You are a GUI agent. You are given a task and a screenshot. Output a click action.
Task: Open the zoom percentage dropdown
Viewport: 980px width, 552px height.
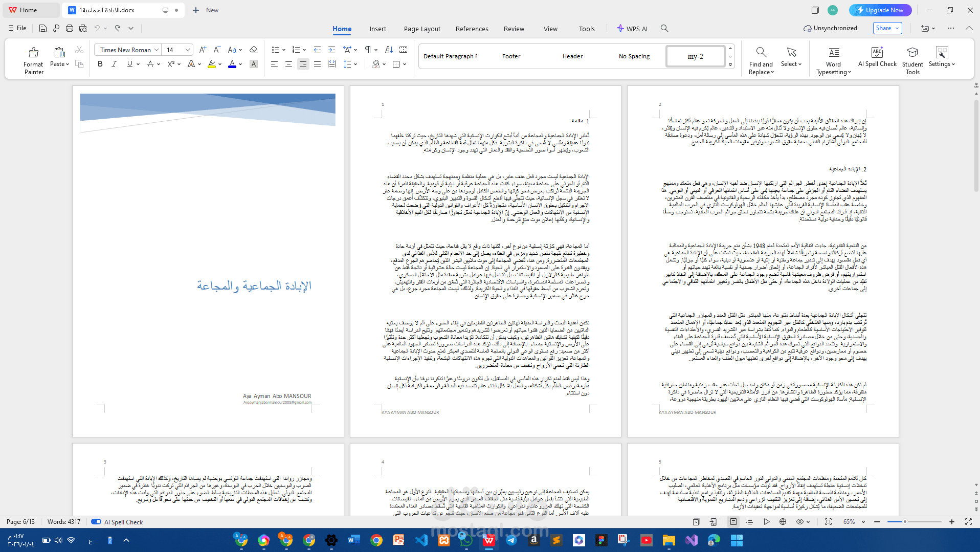(863, 522)
